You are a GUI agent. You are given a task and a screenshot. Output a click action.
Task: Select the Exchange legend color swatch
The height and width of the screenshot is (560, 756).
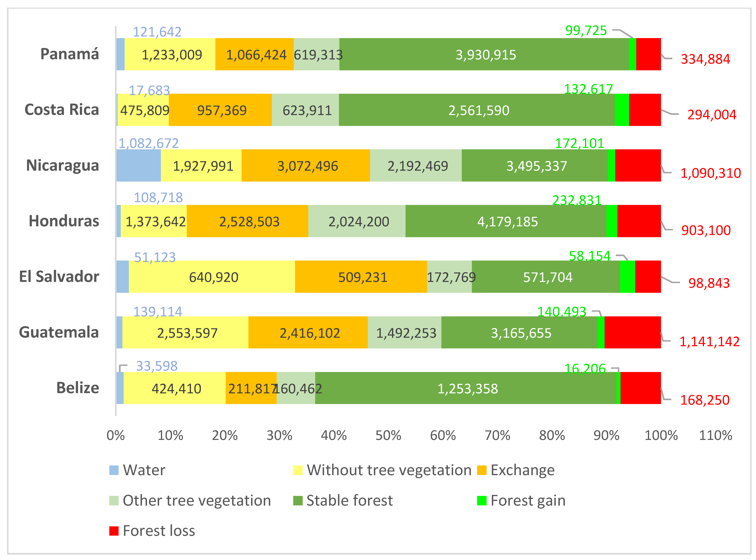tap(482, 470)
